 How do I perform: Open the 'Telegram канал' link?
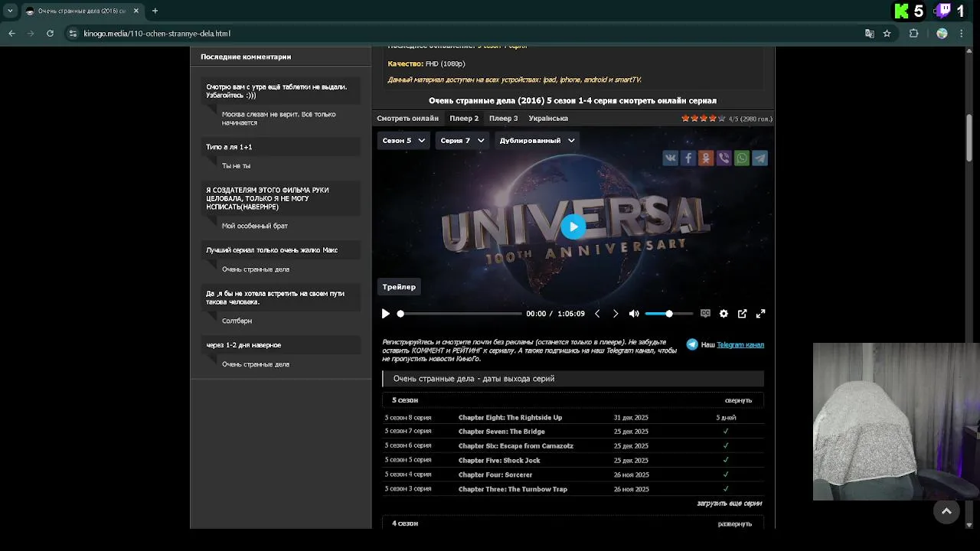coord(740,345)
